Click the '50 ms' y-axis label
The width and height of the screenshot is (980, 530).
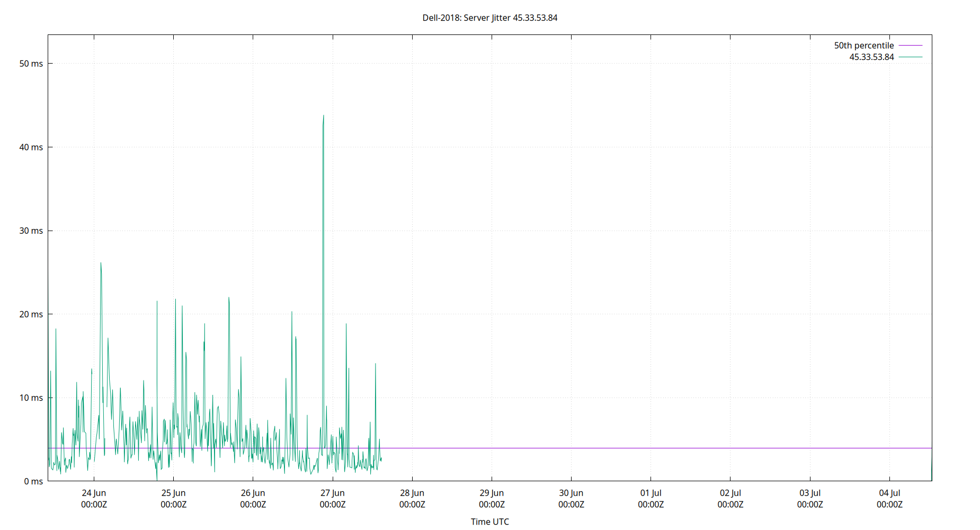pyautogui.click(x=31, y=64)
